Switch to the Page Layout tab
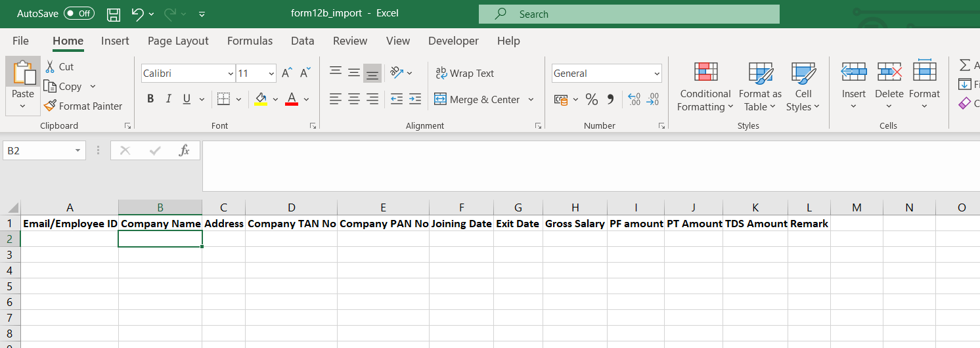Viewport: 980px width, 348px height. (178, 41)
